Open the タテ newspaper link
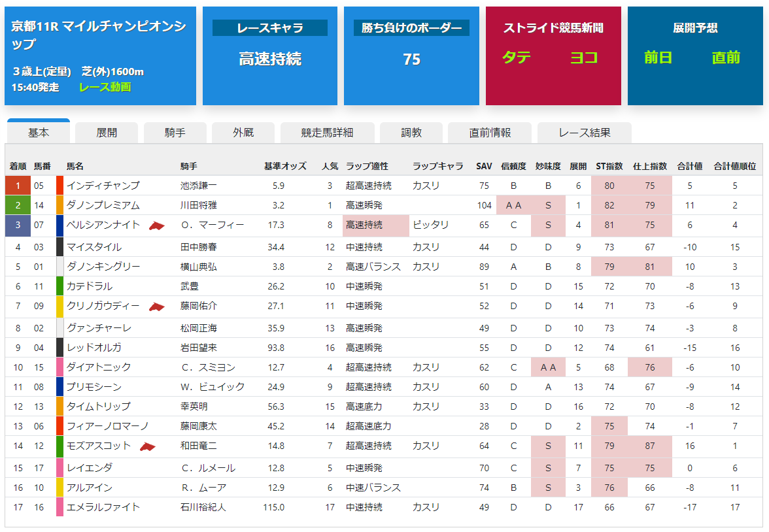The width and height of the screenshot is (769, 532). (x=517, y=58)
